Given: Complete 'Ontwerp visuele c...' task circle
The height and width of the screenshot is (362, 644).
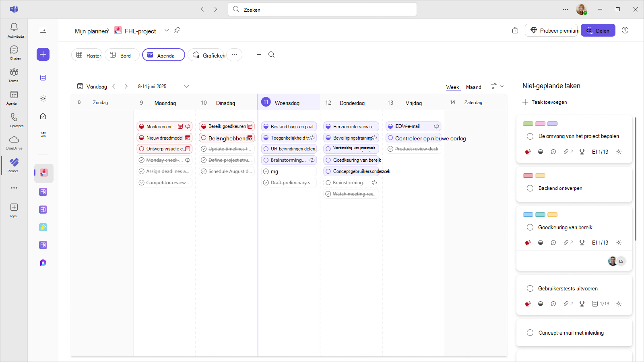Looking at the screenshot, I should [141, 149].
